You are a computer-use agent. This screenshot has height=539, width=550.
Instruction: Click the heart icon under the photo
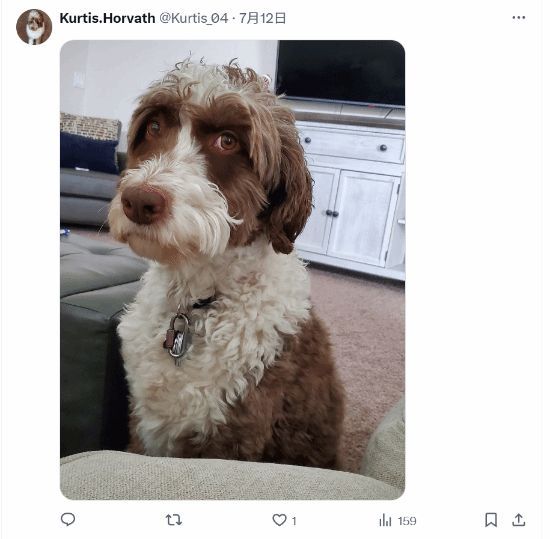pyautogui.click(x=279, y=520)
